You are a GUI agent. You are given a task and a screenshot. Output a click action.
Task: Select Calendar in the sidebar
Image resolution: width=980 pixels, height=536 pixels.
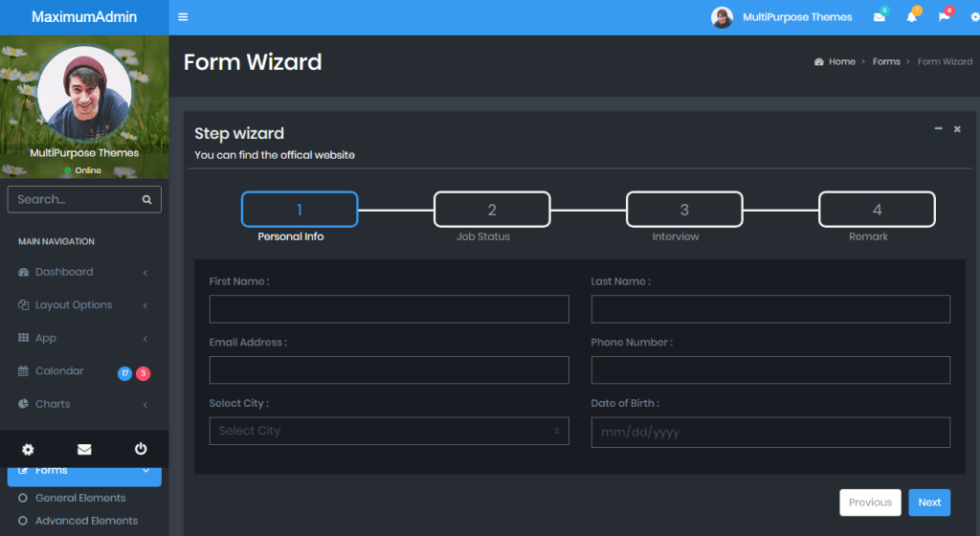(x=59, y=371)
